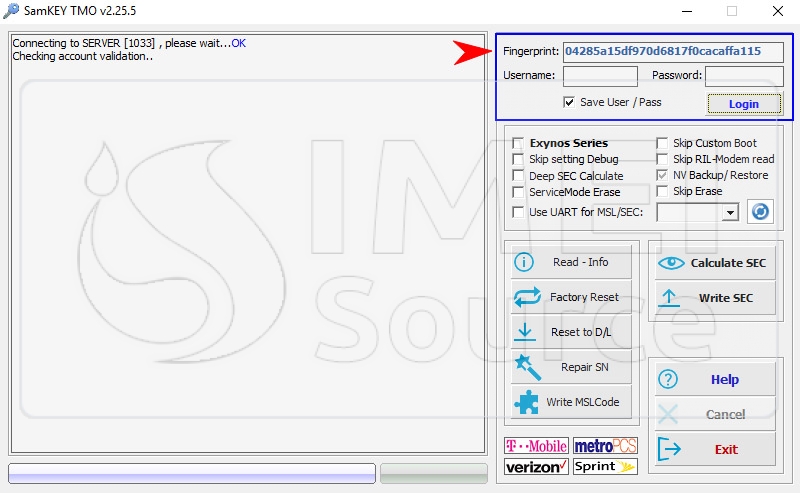
Task: Click the Login button
Action: pos(743,104)
